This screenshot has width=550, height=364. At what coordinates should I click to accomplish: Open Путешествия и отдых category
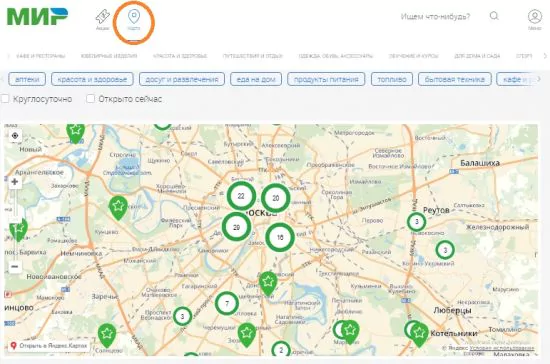(253, 56)
